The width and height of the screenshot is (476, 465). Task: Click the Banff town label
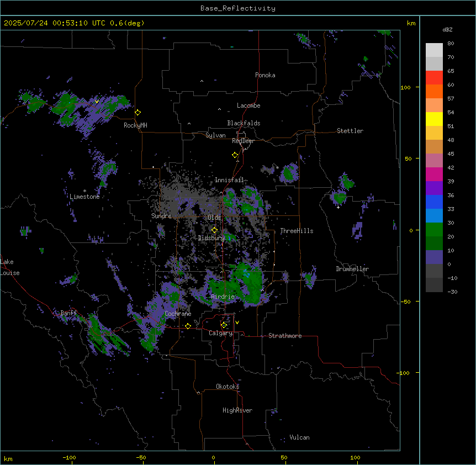tap(68, 313)
